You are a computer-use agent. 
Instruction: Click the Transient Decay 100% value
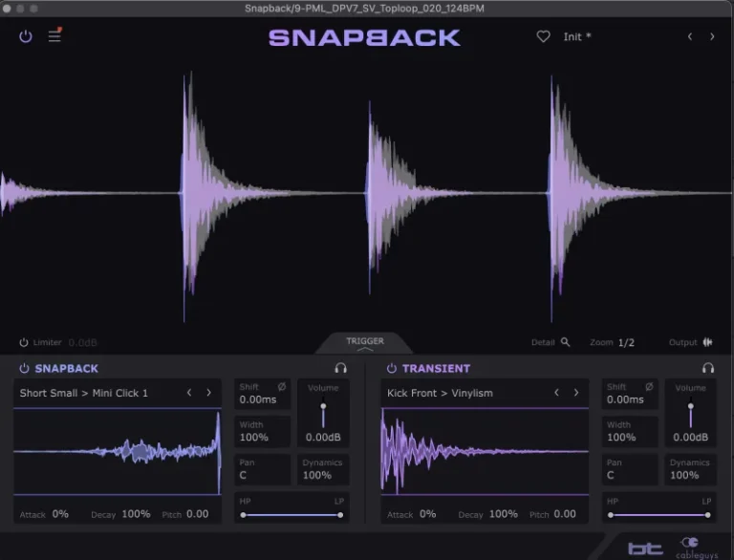(504, 514)
